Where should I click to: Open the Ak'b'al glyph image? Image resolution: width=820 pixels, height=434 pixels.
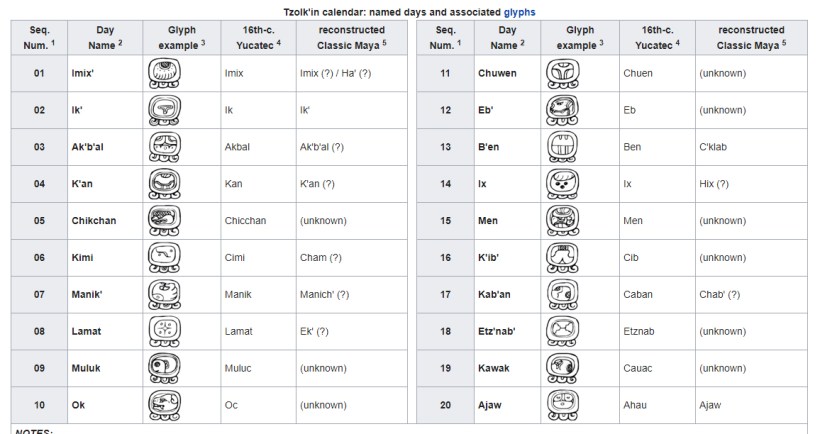click(x=163, y=147)
